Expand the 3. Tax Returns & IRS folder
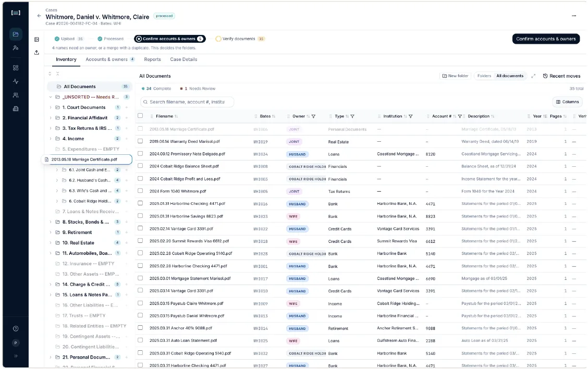588x369 pixels. tap(51, 128)
